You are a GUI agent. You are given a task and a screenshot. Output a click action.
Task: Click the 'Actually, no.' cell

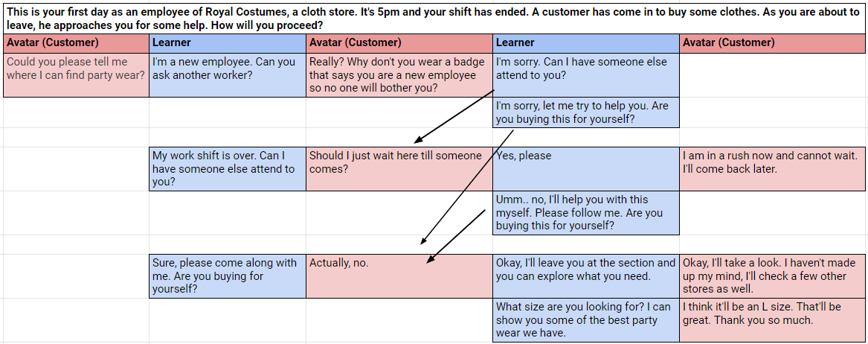[399, 275]
